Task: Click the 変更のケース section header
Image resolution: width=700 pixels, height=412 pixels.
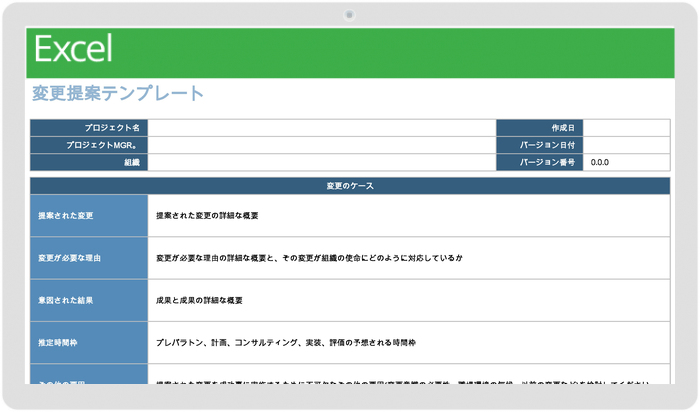Action: click(x=350, y=186)
